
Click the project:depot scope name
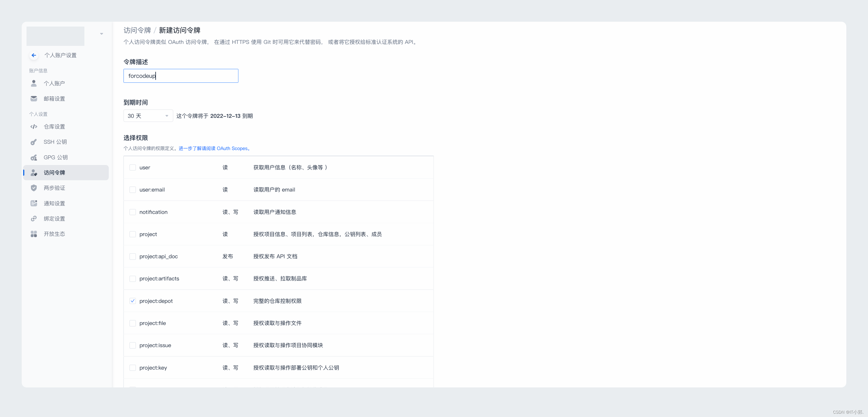pyautogui.click(x=156, y=301)
